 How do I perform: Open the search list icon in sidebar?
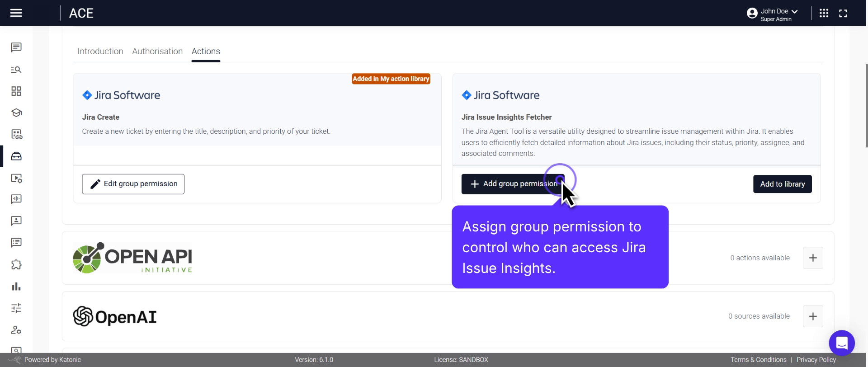coord(16,70)
